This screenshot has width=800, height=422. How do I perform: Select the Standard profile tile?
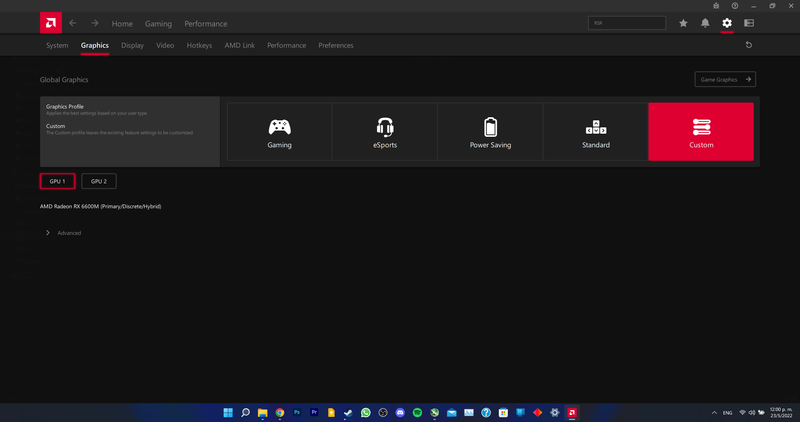(x=596, y=132)
